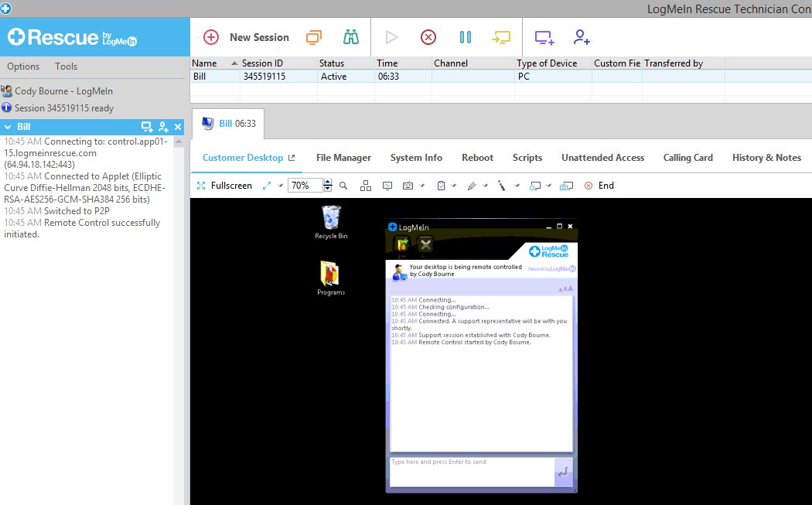Click the orange computers icon beside New Session

(313, 37)
